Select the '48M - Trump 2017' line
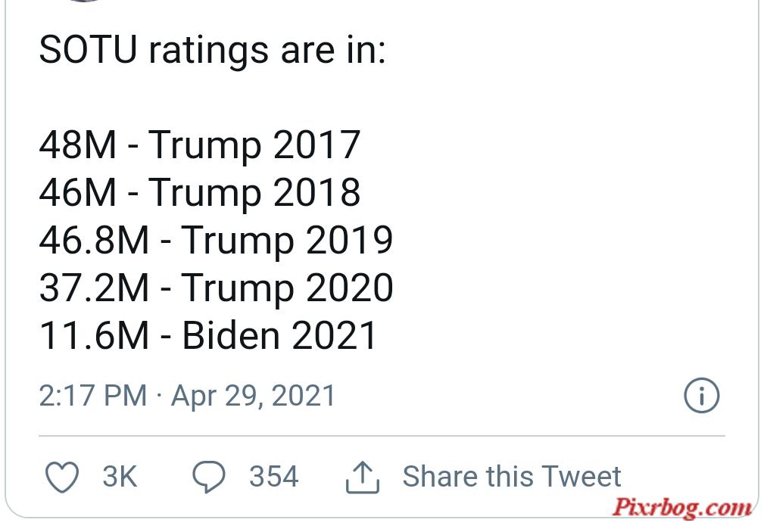The image size is (767, 532). [200, 145]
